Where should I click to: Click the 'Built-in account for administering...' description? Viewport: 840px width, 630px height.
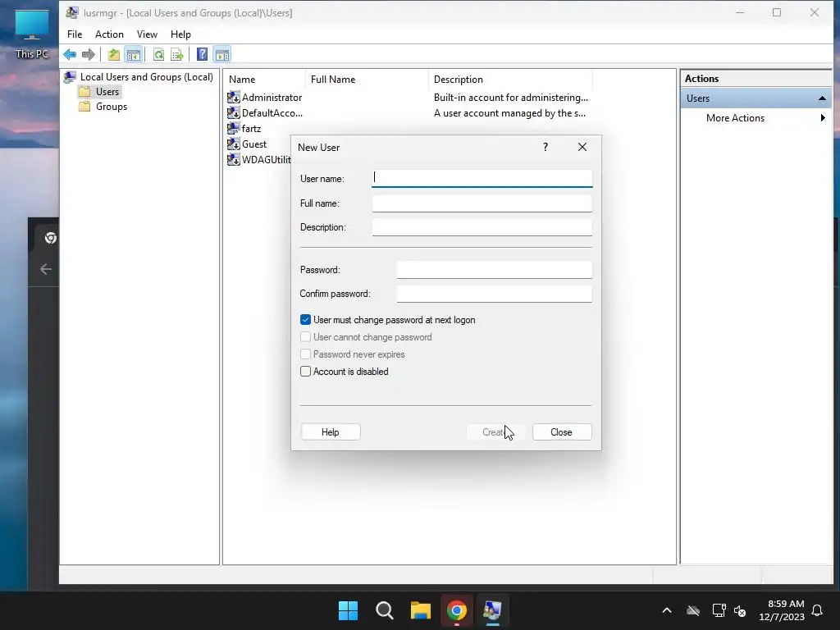[510, 98]
